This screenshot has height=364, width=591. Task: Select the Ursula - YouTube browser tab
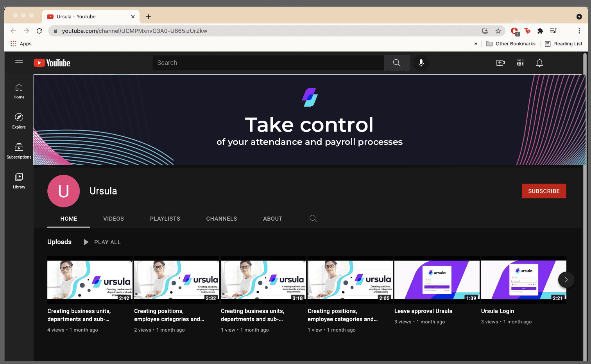coord(91,16)
